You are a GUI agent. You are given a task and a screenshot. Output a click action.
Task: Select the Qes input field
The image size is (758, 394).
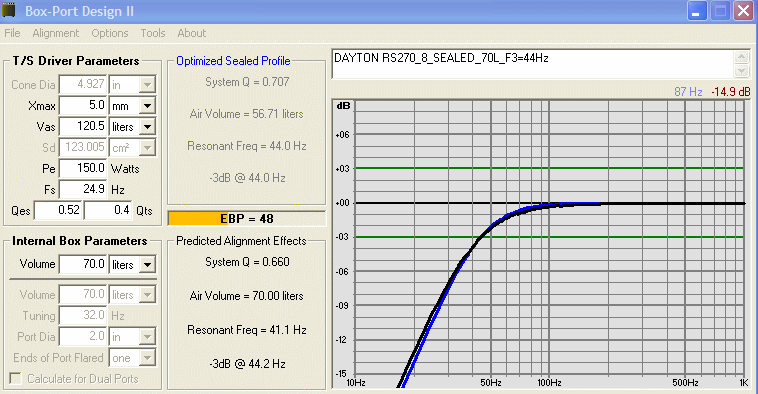(58, 210)
